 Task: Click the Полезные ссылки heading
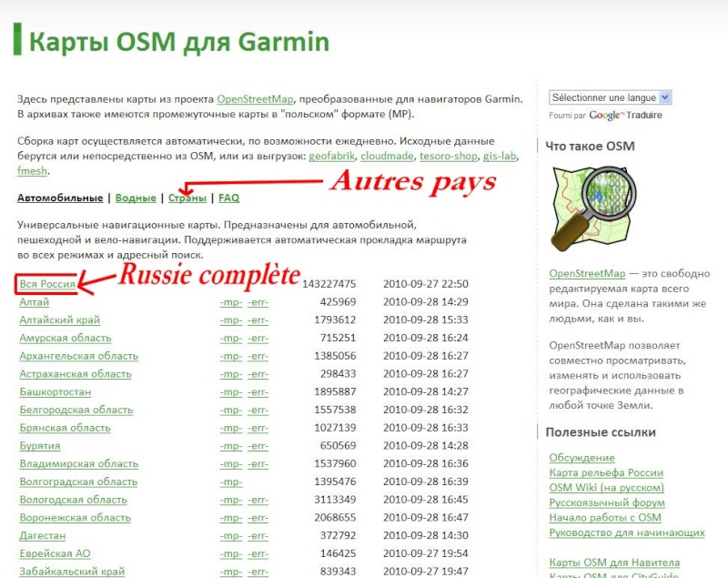601,432
